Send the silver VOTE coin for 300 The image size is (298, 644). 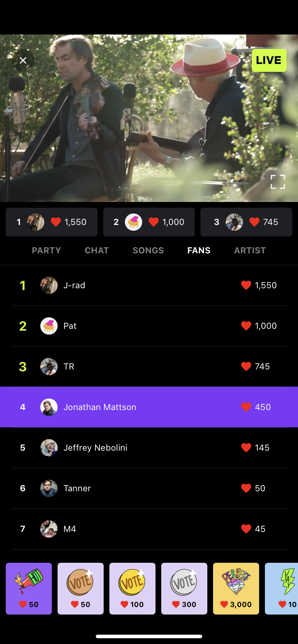pyautogui.click(x=184, y=589)
